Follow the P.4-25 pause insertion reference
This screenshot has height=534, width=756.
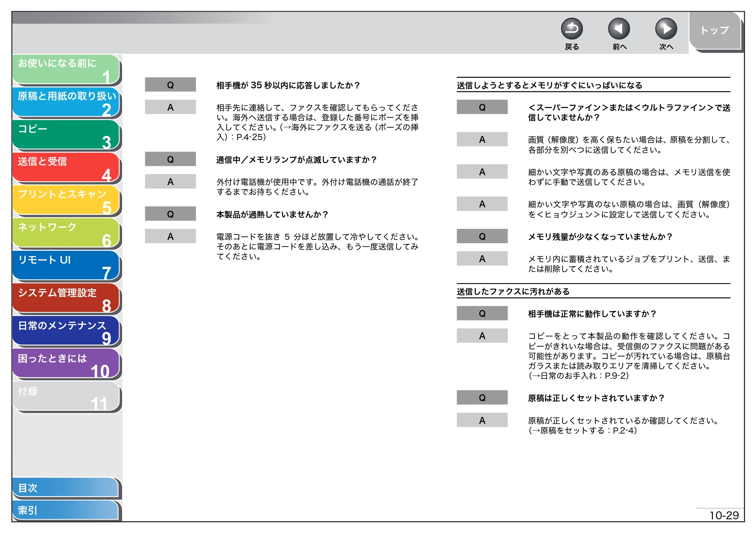pos(317,132)
